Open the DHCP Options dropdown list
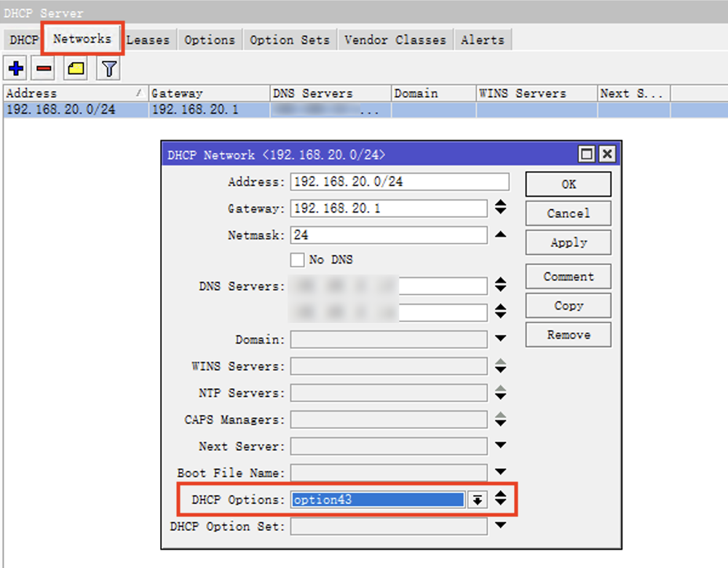This screenshot has height=568, width=728. click(477, 500)
